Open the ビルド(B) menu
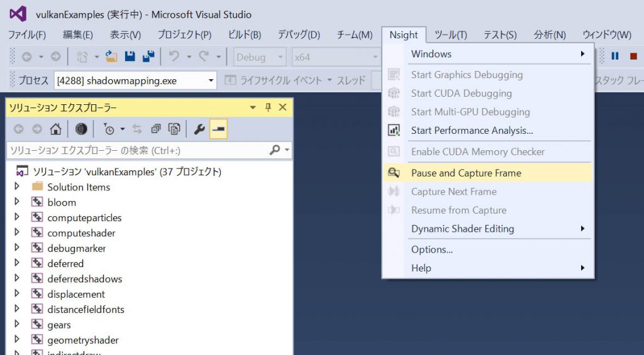Screen dimensions: 644x355 click(245, 35)
